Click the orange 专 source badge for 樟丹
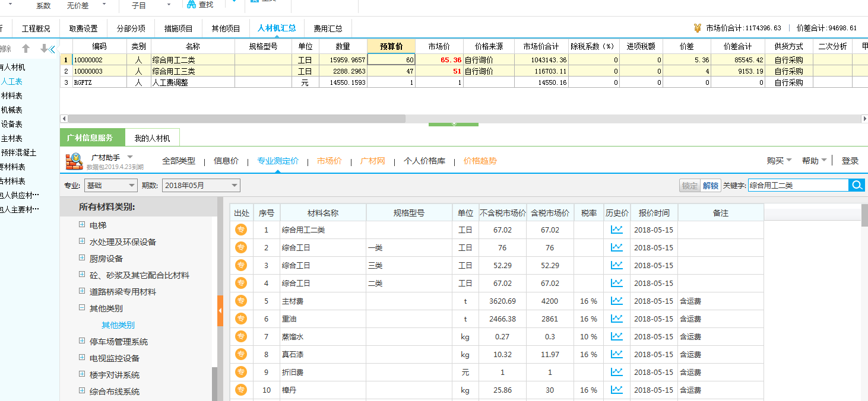Image resolution: width=868 pixels, height=401 pixels. pyautogui.click(x=241, y=390)
